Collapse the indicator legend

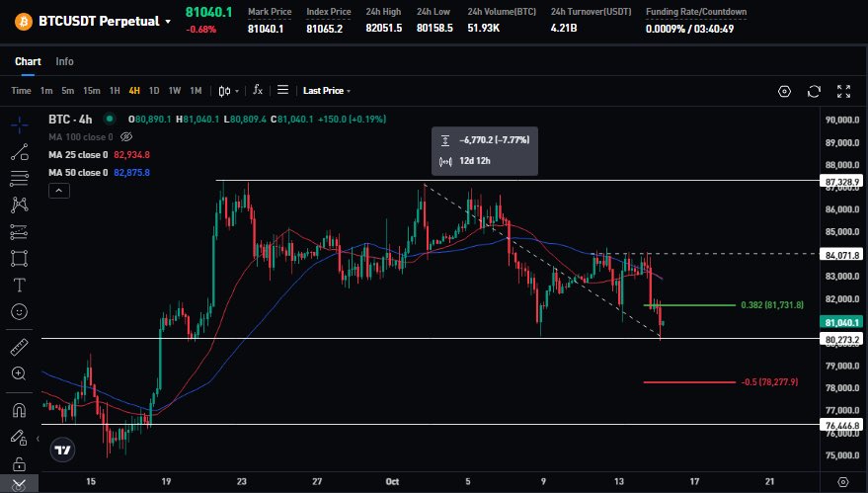[x=59, y=191]
